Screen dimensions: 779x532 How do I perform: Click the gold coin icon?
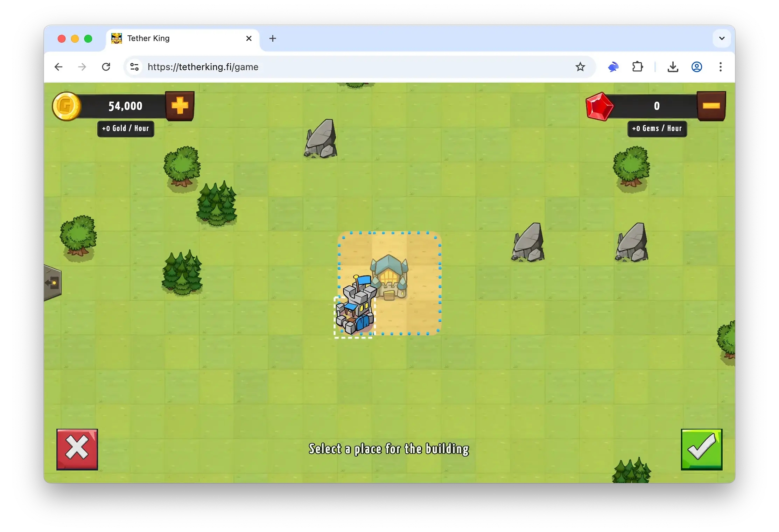point(66,106)
